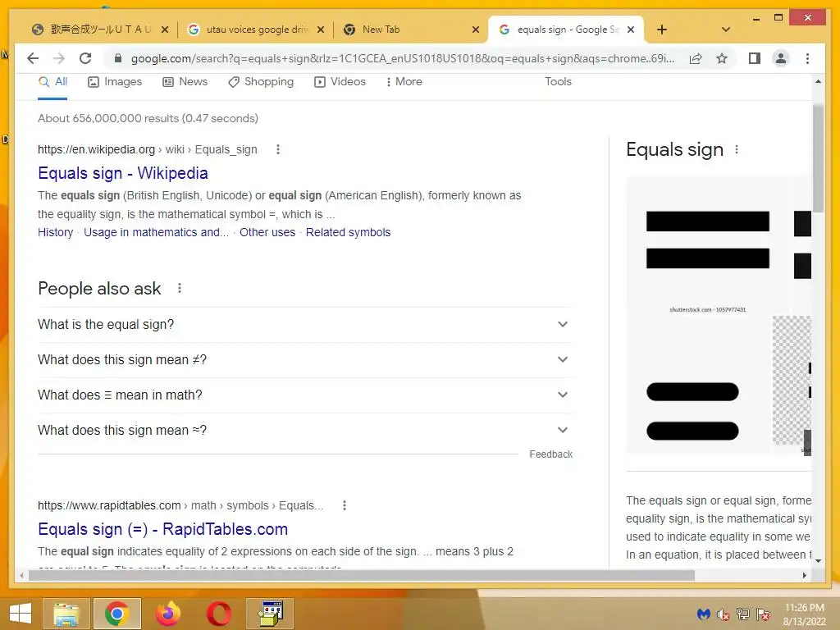840x630 pixels.
Task: Click the scroll right arrow
Action: point(804,576)
